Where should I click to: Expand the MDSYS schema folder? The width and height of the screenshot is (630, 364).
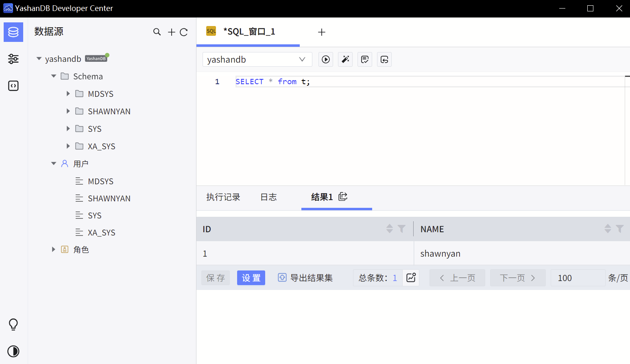coord(68,94)
